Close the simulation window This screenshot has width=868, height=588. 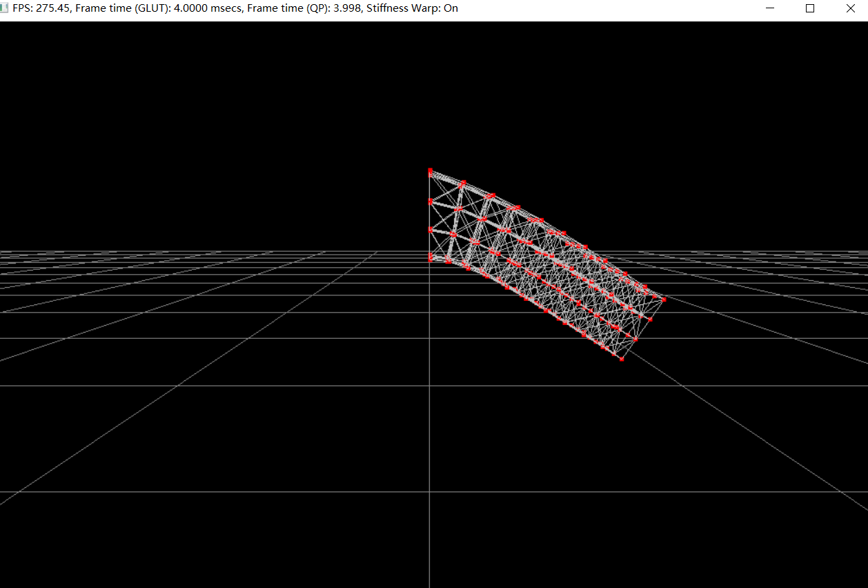click(x=850, y=8)
